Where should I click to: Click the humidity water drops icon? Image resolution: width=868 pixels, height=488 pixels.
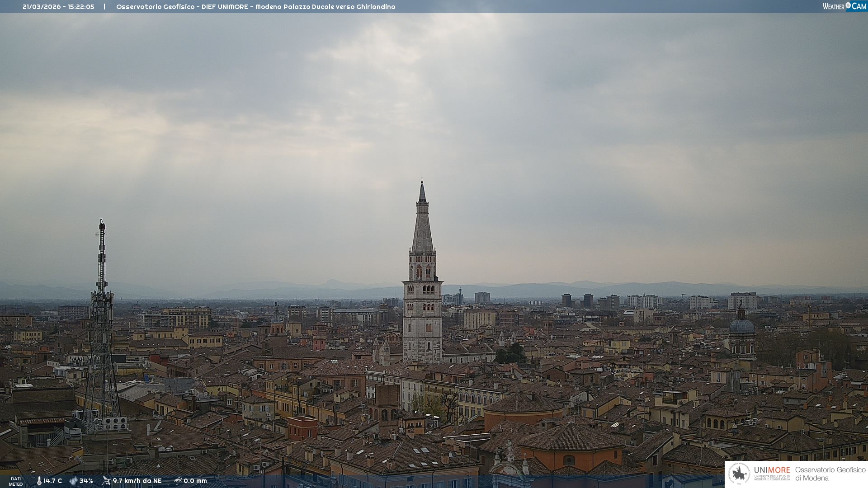[x=73, y=481]
